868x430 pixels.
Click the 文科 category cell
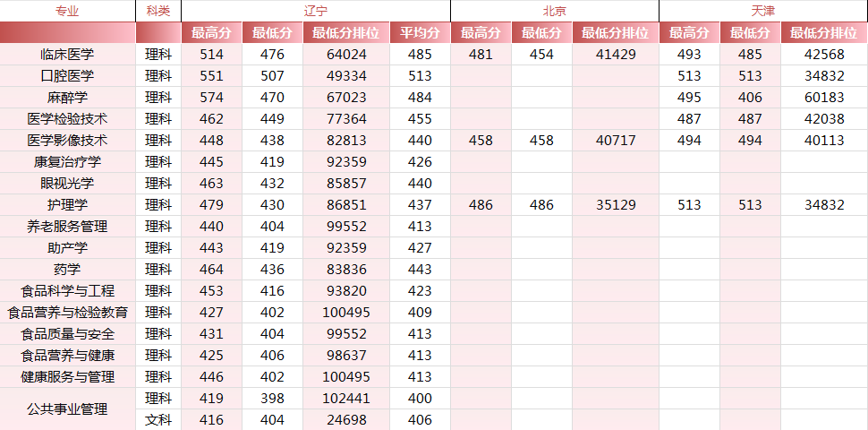coord(157,420)
